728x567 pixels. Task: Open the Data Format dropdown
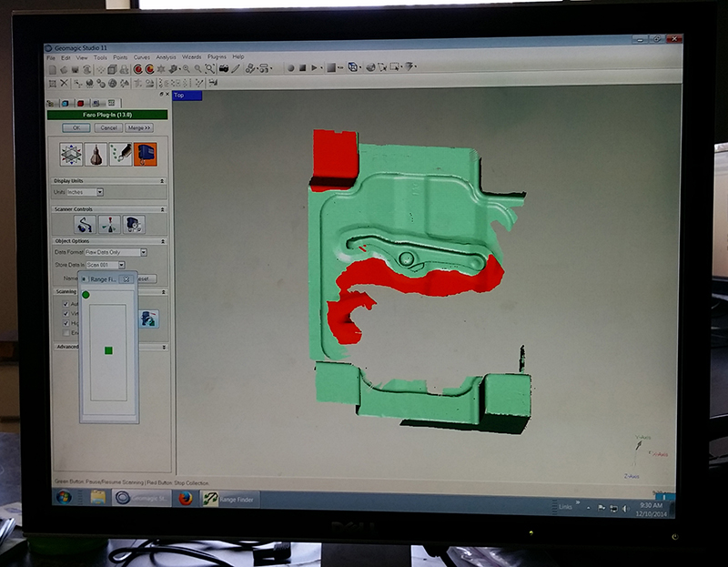point(116,252)
